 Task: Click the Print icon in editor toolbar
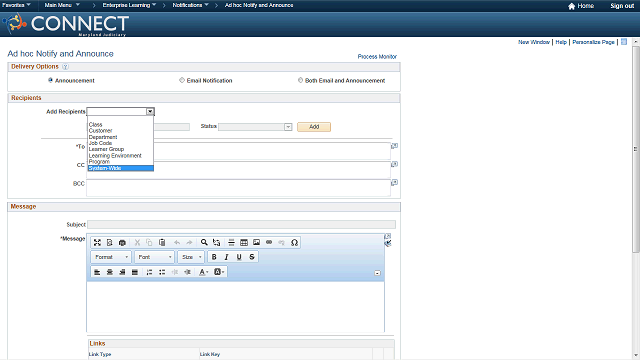pos(122,242)
